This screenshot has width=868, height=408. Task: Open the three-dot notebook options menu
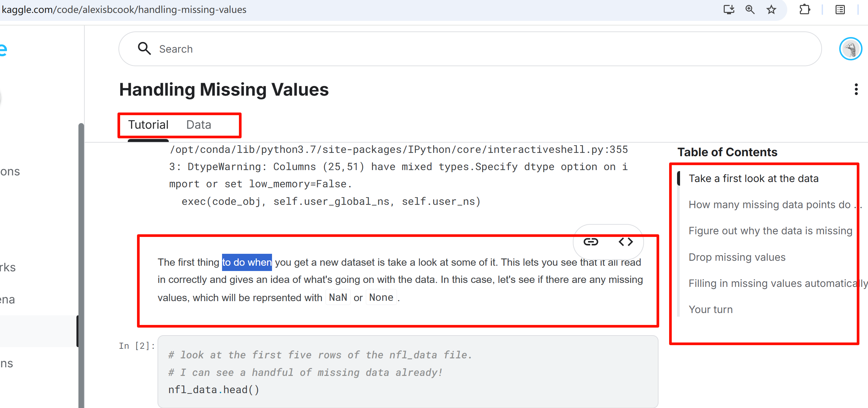coord(856,90)
